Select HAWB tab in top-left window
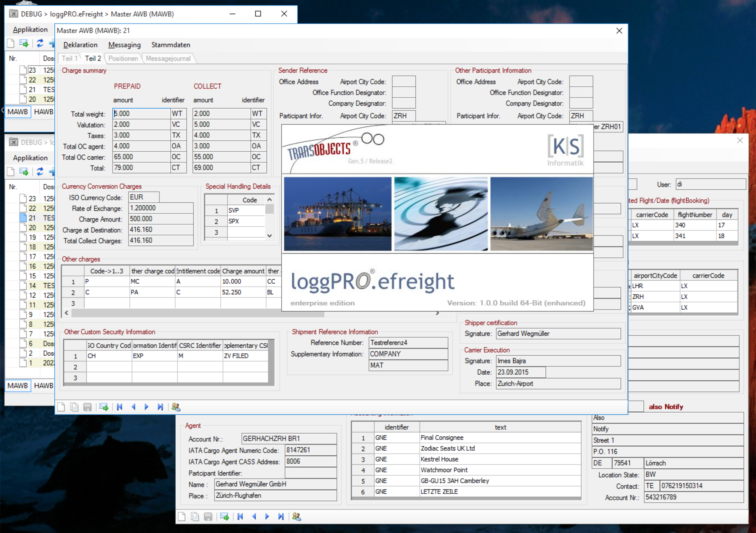756x533 pixels. 44,112
